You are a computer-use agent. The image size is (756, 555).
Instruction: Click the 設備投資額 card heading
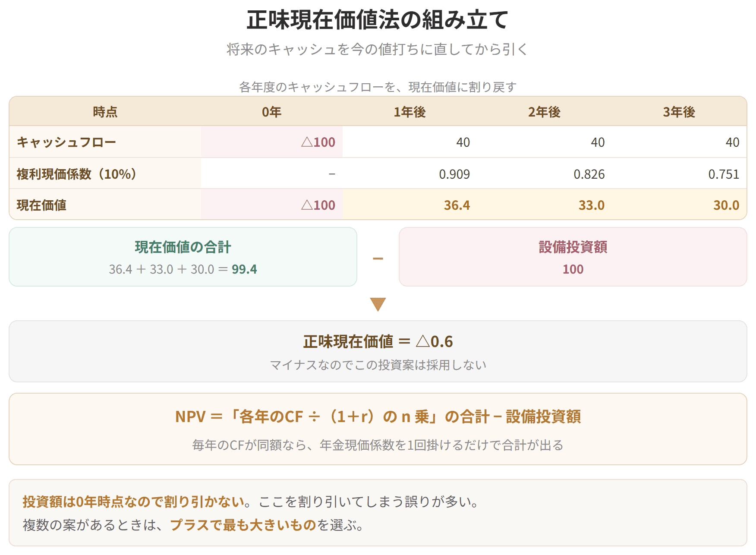573,247
